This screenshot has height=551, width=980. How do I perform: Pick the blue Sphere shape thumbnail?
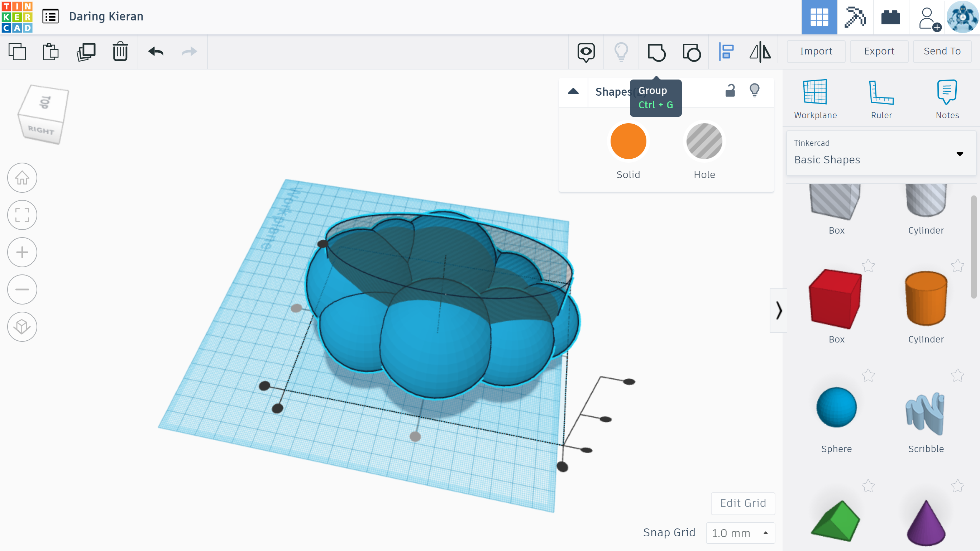836,408
